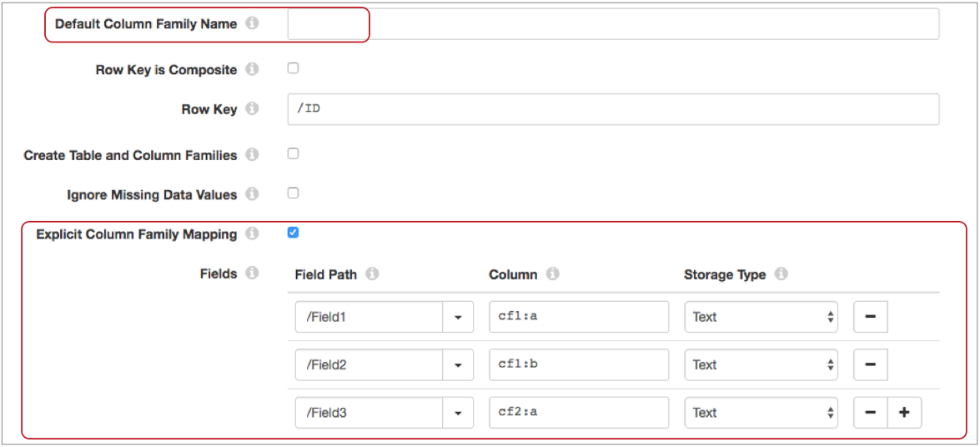
Task: Click the Row Key field containing /ID
Action: pyautogui.click(x=613, y=109)
